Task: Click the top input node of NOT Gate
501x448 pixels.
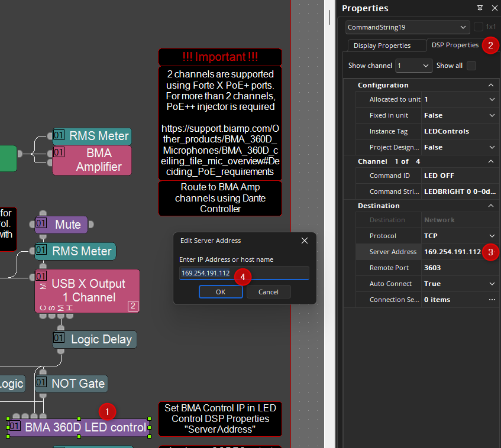Action: point(43,372)
